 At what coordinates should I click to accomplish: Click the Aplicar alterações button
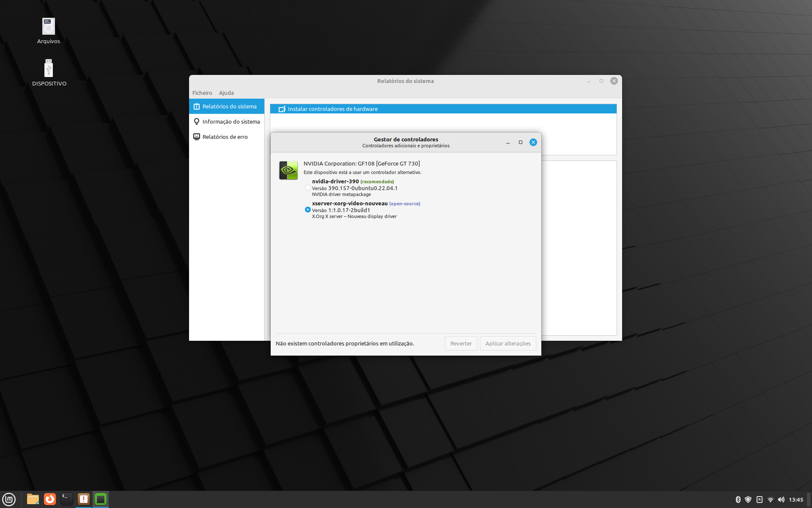point(507,343)
